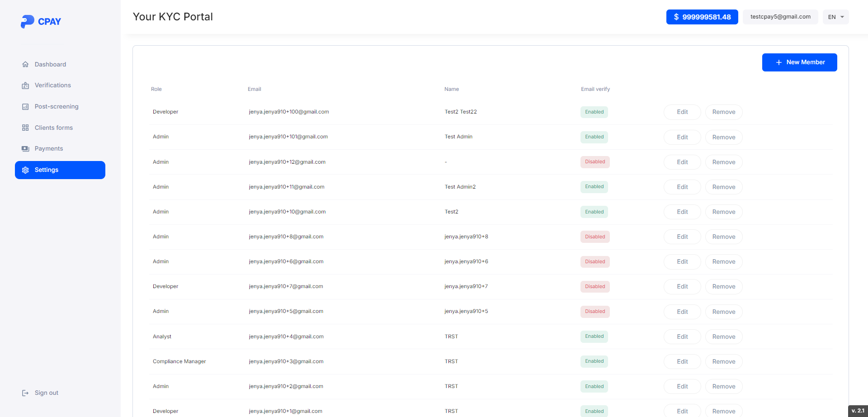
Task: Open the EN language dropdown
Action: pyautogui.click(x=835, y=17)
